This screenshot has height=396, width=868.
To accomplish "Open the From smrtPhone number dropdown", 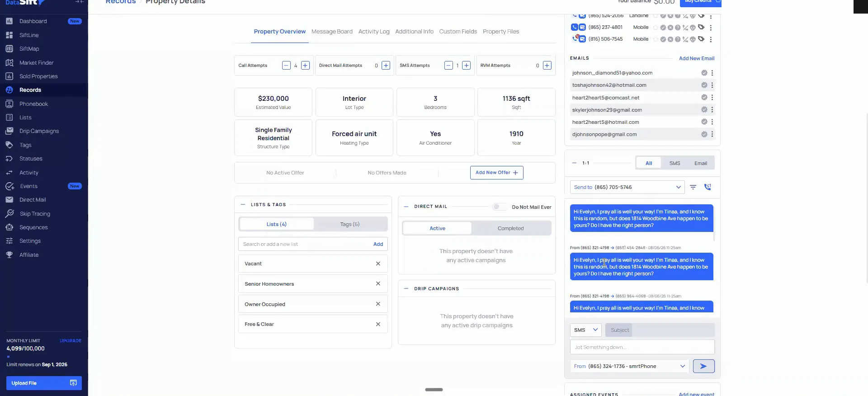I will (630, 366).
